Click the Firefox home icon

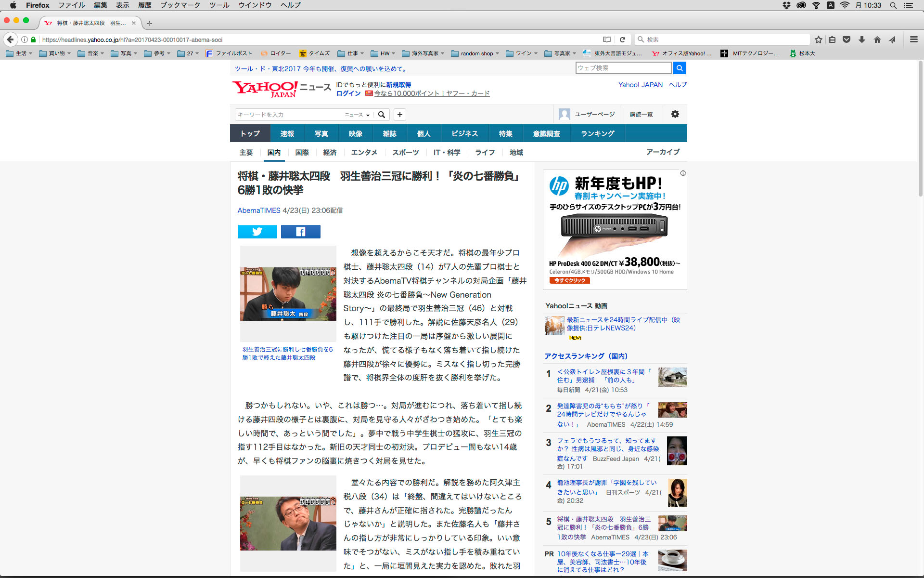(877, 39)
